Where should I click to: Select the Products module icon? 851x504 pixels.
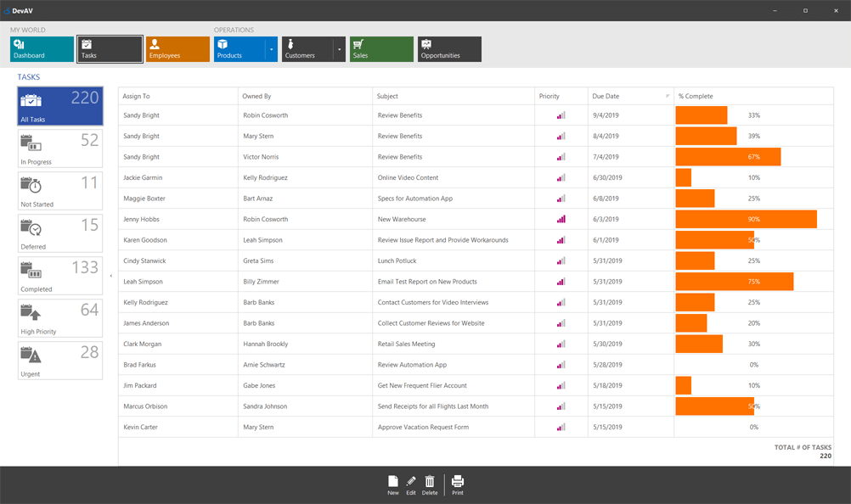coord(224,43)
